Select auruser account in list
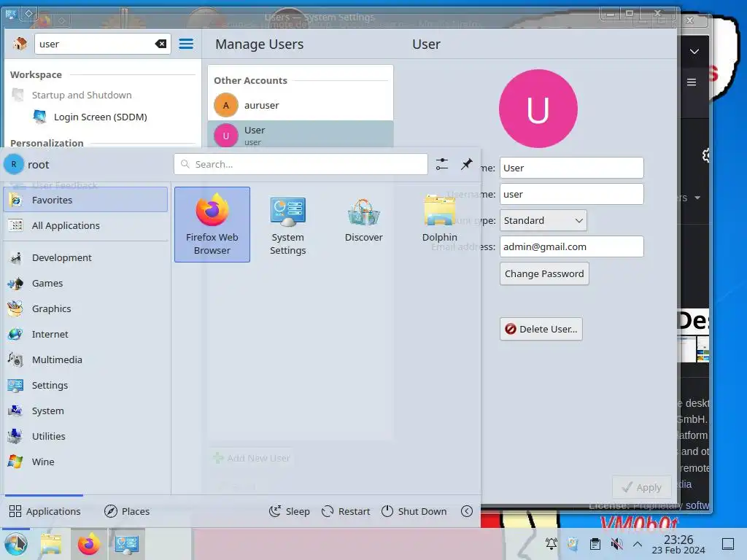Viewport: 747px width, 560px height. tap(300, 105)
